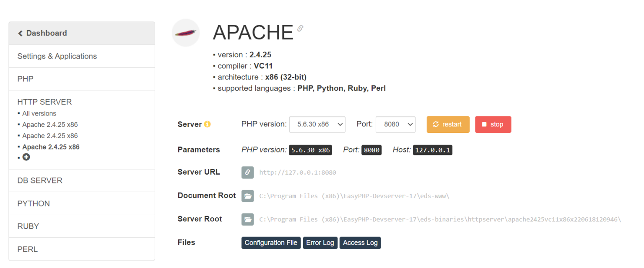Stop the Apache server
644x268 pixels.
pyautogui.click(x=493, y=124)
